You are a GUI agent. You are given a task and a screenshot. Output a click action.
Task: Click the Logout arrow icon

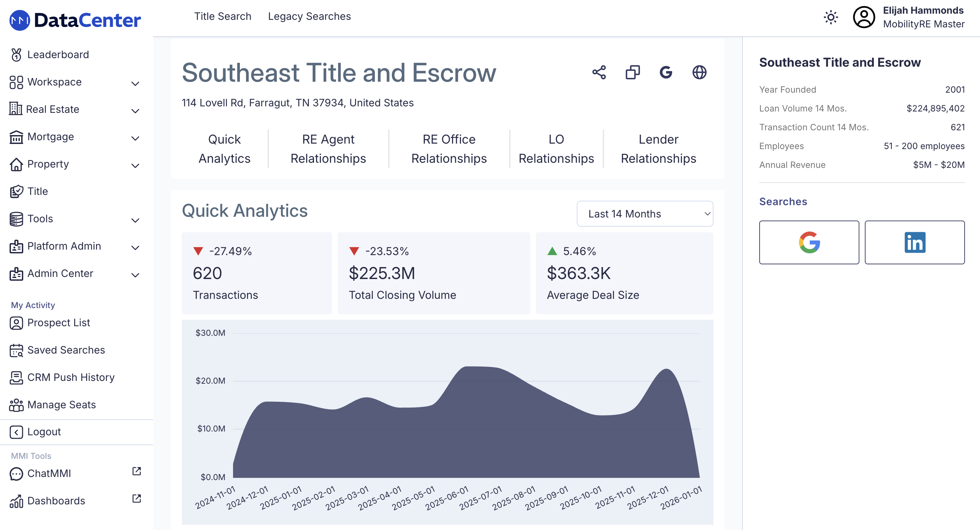16,432
